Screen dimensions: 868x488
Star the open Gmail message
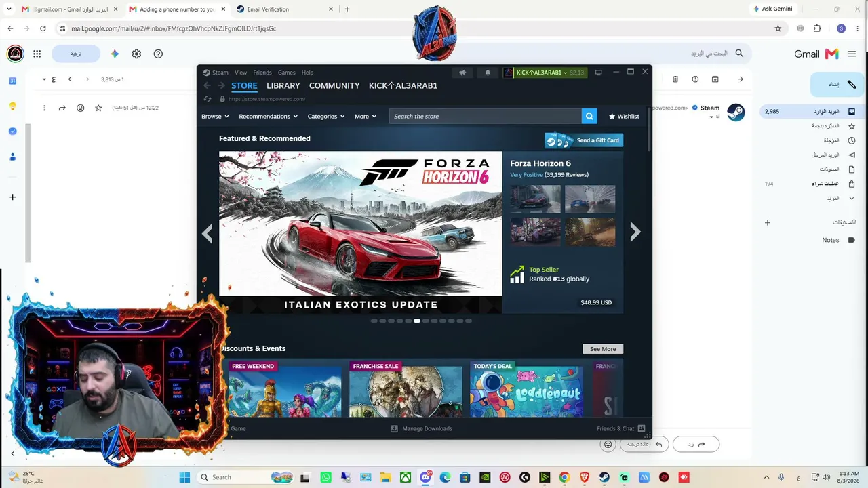tap(98, 108)
